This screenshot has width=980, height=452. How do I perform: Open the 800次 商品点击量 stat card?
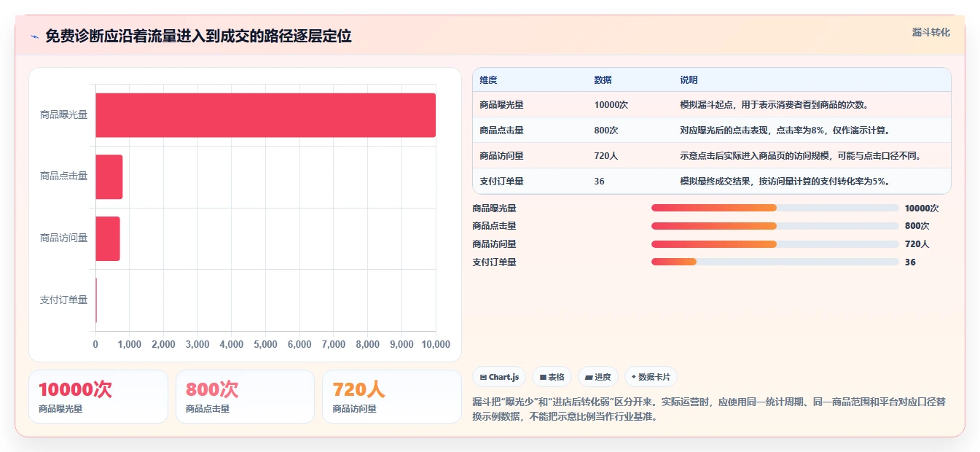[245, 397]
